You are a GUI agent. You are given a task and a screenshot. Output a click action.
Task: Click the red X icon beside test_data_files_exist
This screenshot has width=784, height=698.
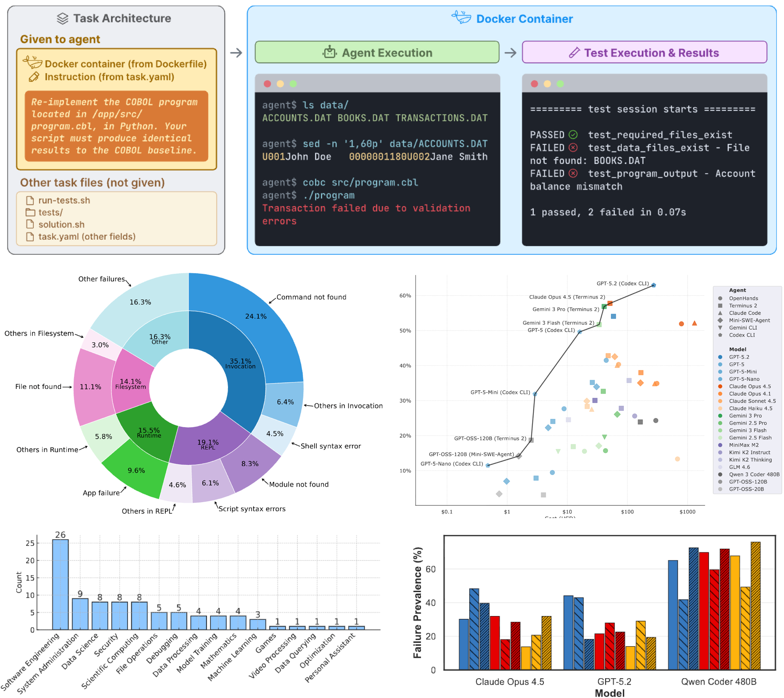click(x=573, y=148)
